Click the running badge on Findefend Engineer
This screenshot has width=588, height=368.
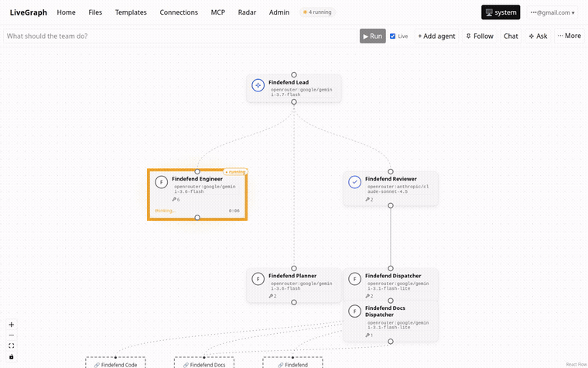pyautogui.click(x=235, y=172)
